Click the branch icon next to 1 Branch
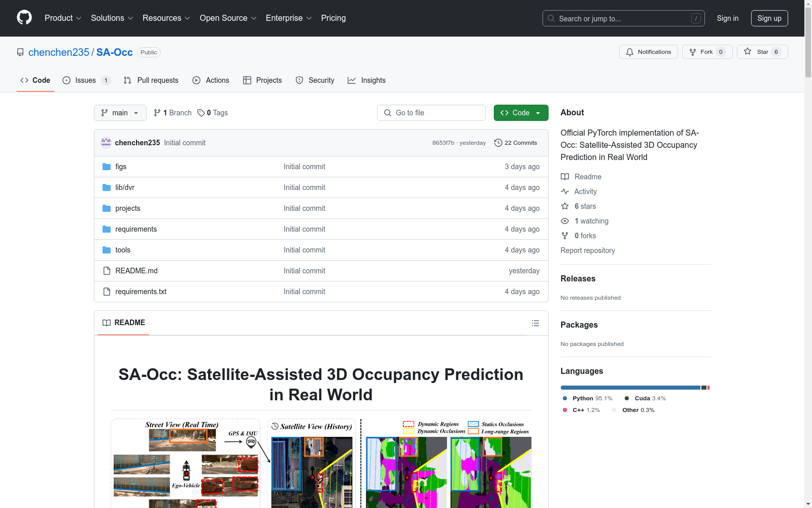Viewport: 812px width, 508px height. pyautogui.click(x=157, y=113)
